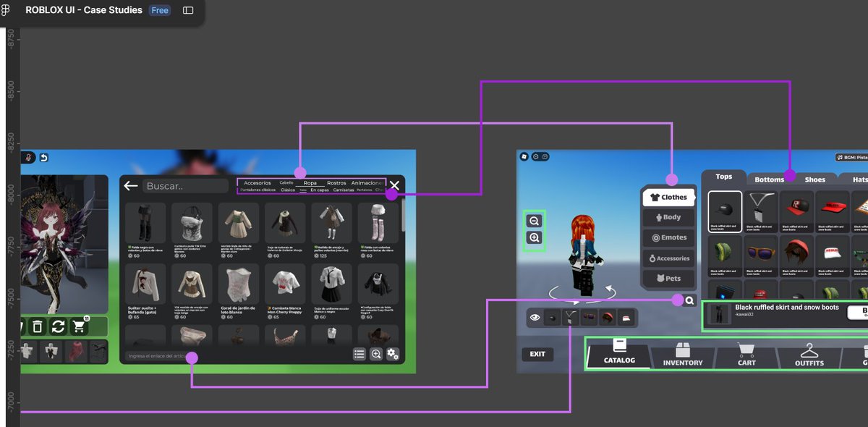This screenshot has width=868, height=427.
Task: Choose the Camisetas subcategory
Action: (343, 190)
